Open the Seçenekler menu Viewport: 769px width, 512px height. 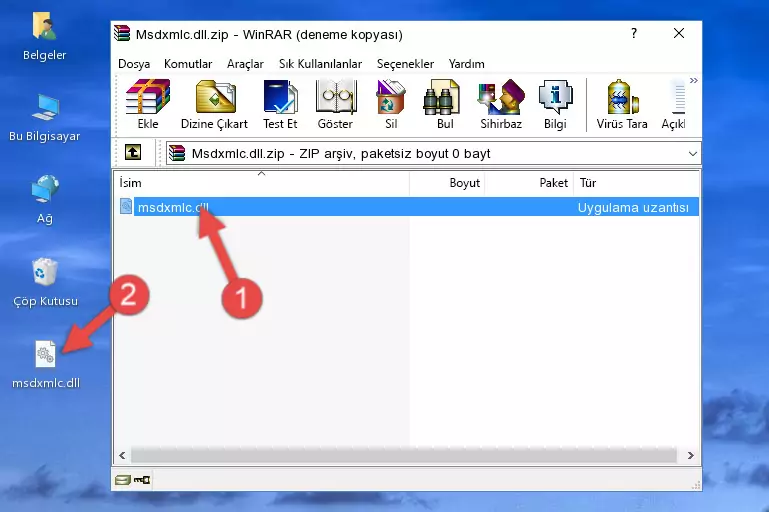pyautogui.click(x=405, y=64)
